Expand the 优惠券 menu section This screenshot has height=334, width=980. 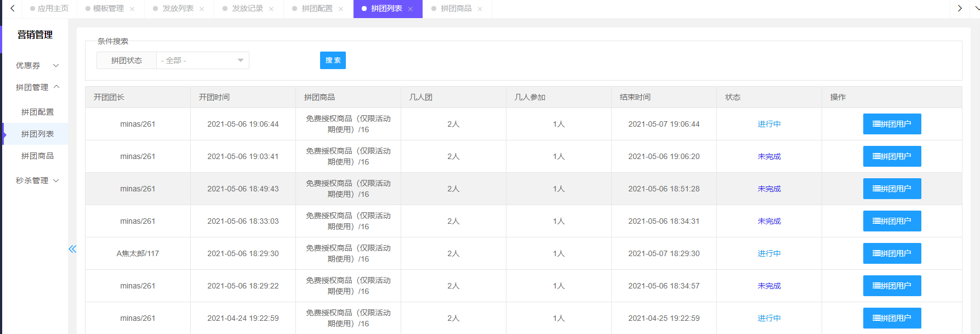(36, 65)
